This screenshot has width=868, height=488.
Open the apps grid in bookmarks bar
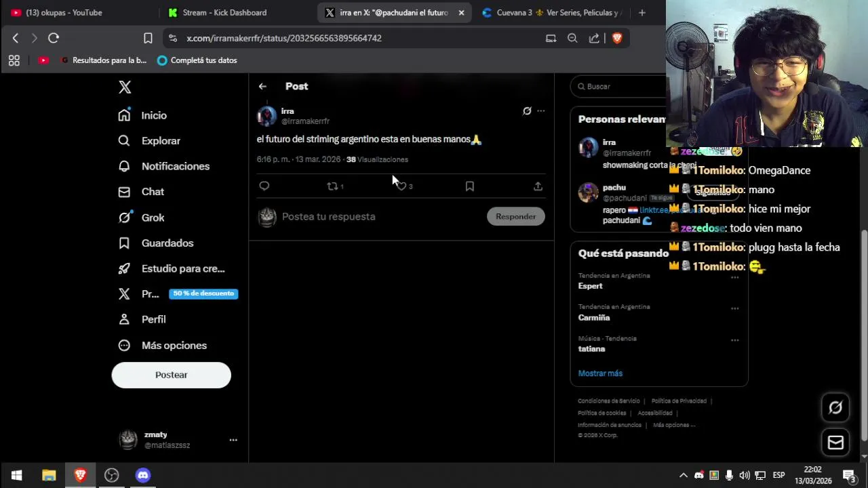[14, 60]
